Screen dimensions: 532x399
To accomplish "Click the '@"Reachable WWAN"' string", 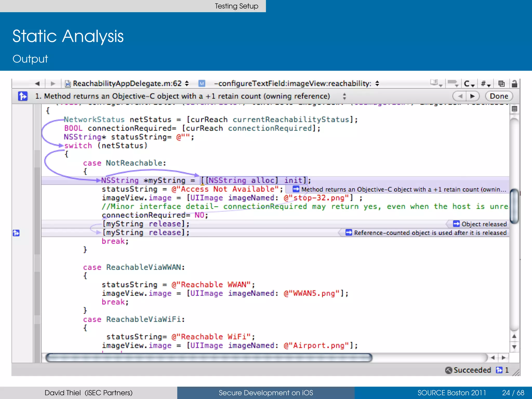I will [211, 285].
